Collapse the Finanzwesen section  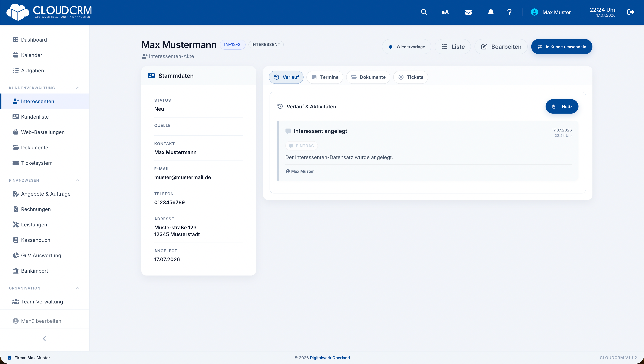(x=78, y=180)
